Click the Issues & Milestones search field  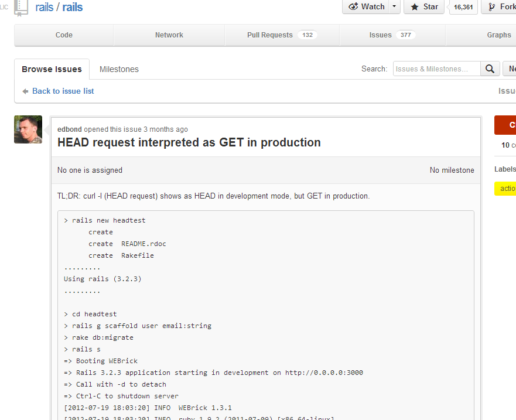pos(436,69)
